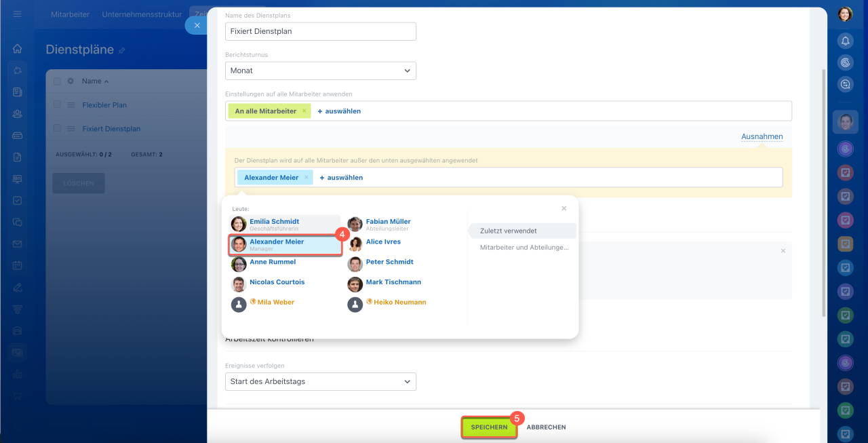The width and height of the screenshot is (868, 443).
Task: Remove the Alexander Meier tag
Action: pos(306,178)
